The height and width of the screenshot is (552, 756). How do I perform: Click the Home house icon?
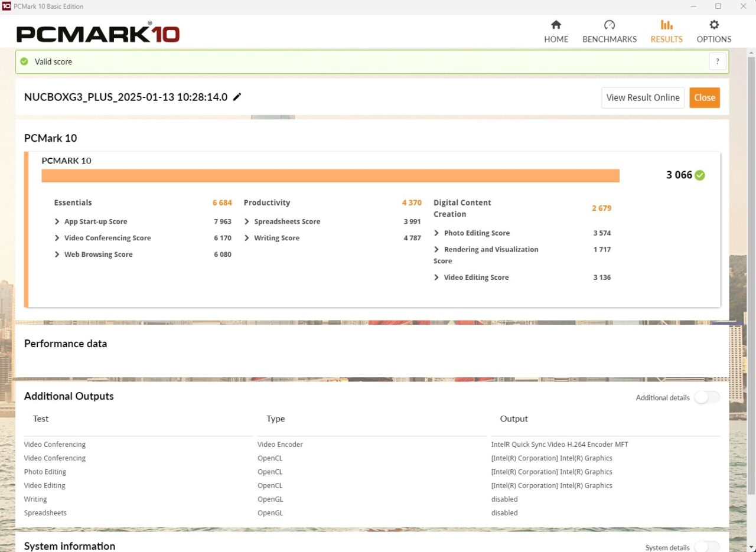[556, 25]
